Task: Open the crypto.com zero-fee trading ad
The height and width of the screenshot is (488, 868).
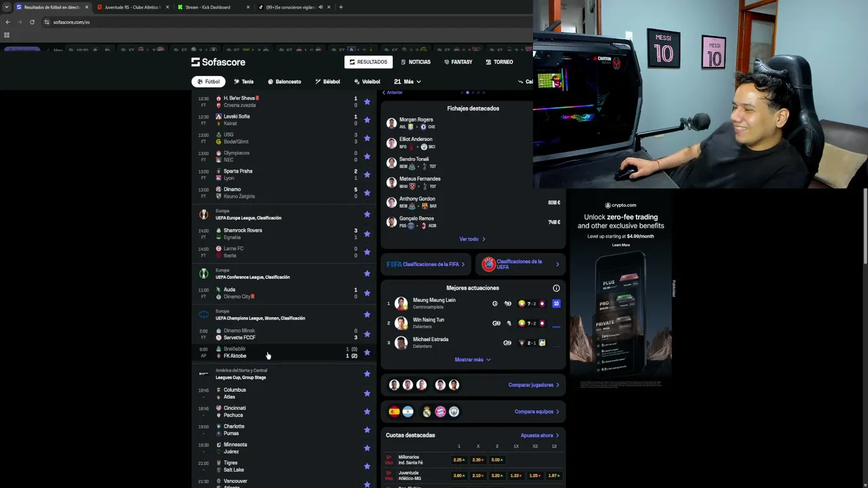Action: 620,289
